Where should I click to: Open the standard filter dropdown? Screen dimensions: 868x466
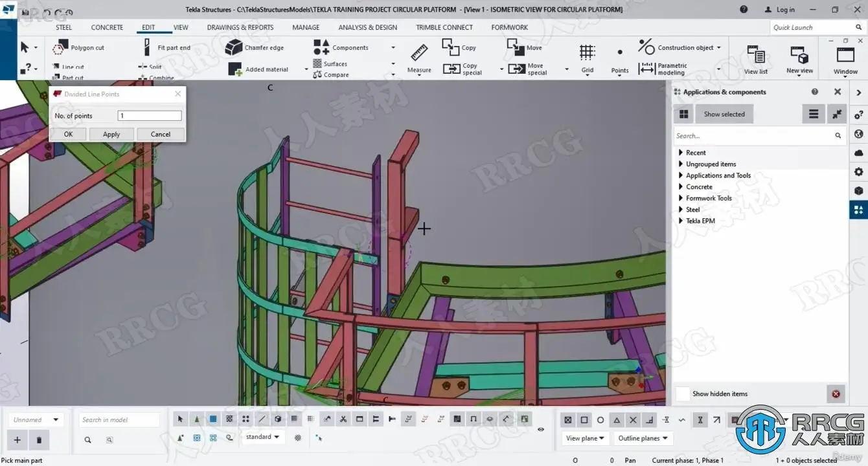(262, 437)
